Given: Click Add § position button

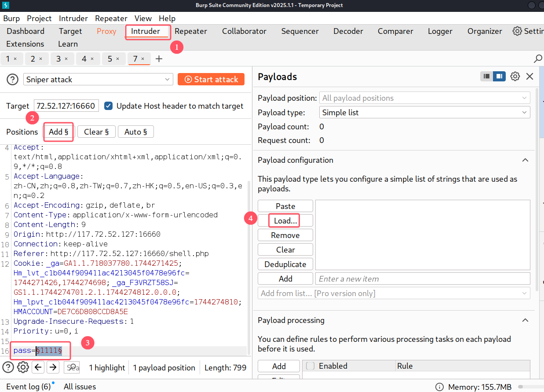Looking at the screenshot, I should pos(58,132).
